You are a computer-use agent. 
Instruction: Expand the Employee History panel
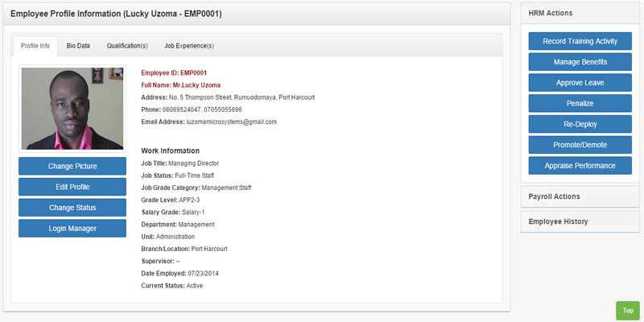point(580,222)
